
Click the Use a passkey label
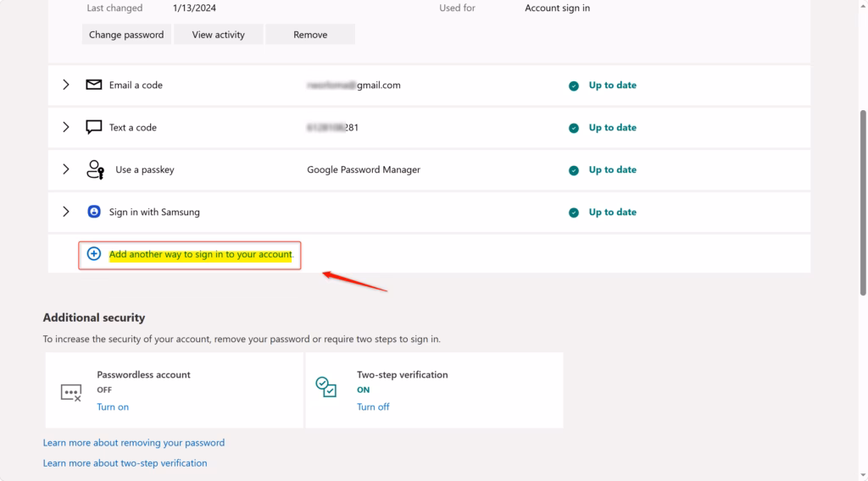[x=145, y=169]
